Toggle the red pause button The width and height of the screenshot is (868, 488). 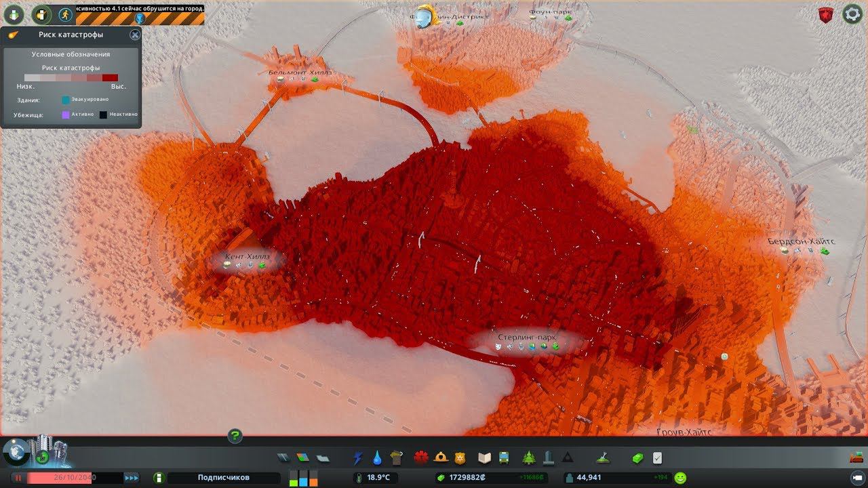click(x=18, y=478)
